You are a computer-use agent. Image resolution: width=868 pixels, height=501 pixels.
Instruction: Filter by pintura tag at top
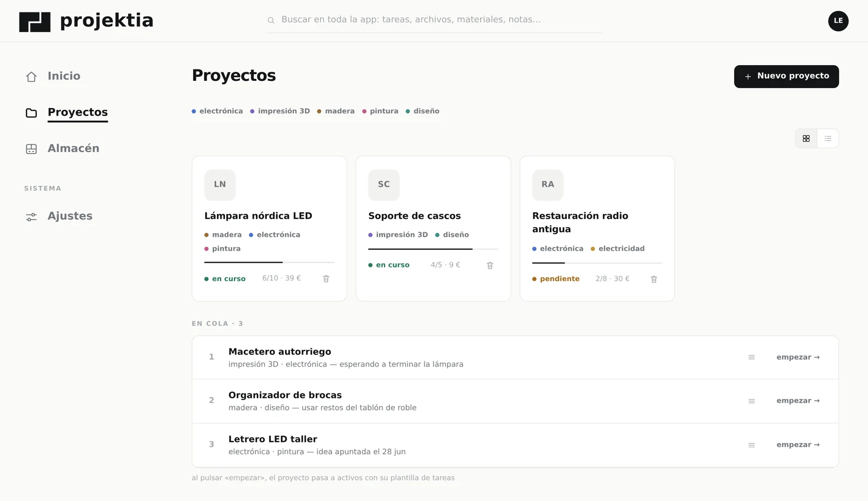(x=380, y=111)
